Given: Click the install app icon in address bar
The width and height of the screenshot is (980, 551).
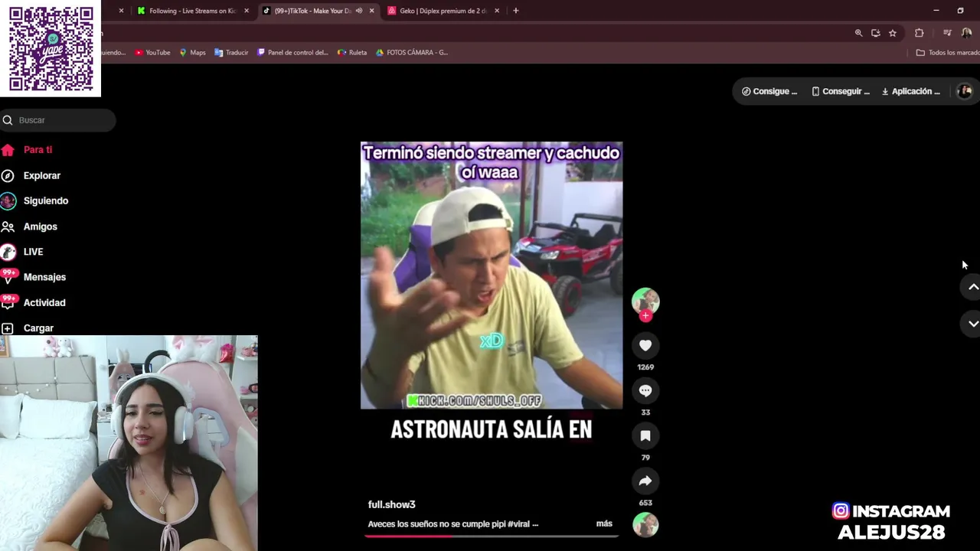Looking at the screenshot, I should tap(875, 33).
